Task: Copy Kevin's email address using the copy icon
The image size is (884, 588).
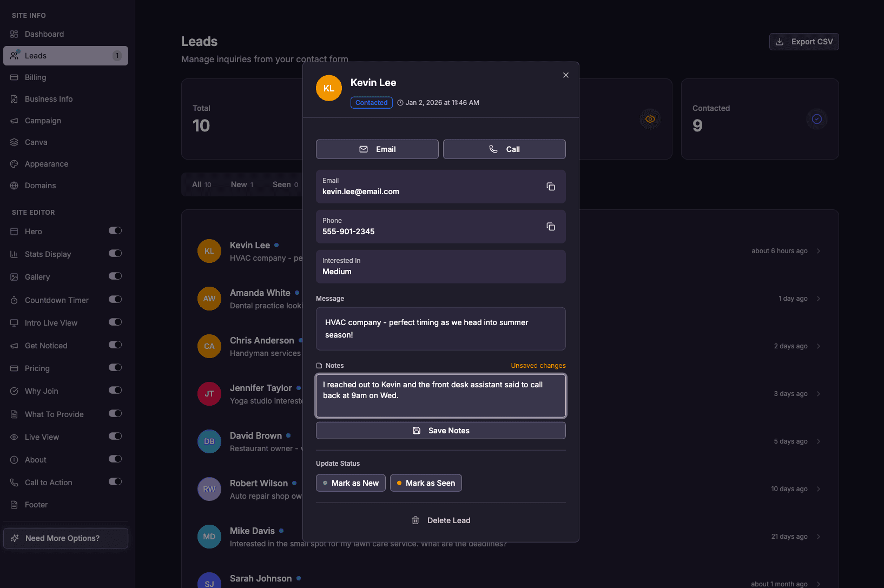Action: click(x=551, y=186)
